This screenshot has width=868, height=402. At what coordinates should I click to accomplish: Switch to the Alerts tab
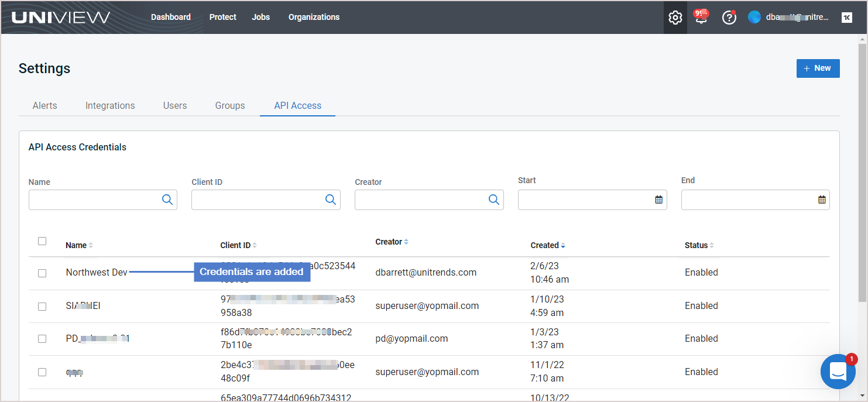45,106
